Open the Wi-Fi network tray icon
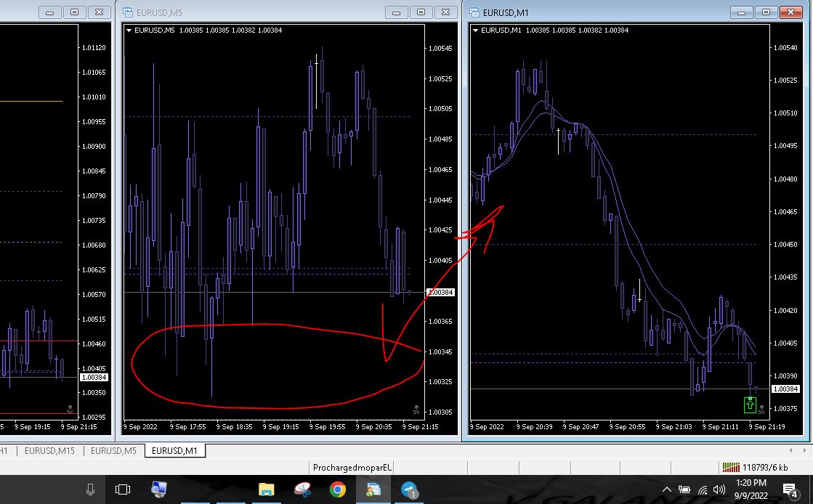Viewport: 813px width, 504px height. coord(703,489)
